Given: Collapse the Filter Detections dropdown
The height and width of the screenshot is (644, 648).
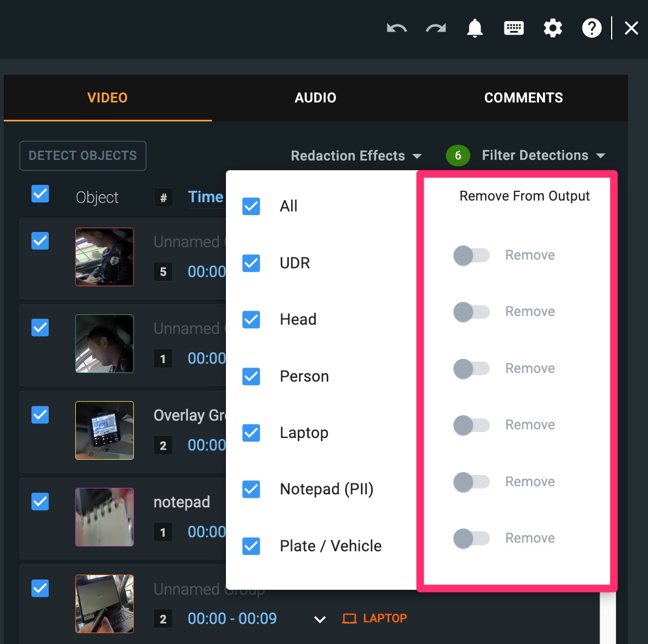Looking at the screenshot, I should [543, 156].
